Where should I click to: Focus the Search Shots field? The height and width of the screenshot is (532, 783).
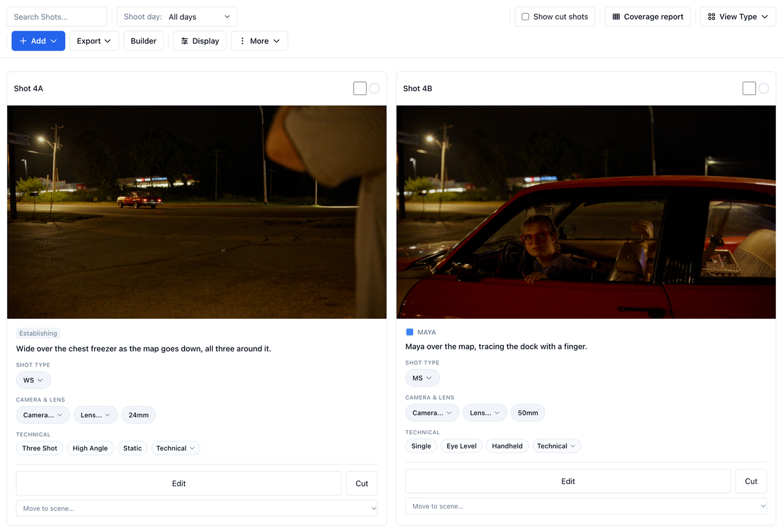(57, 17)
